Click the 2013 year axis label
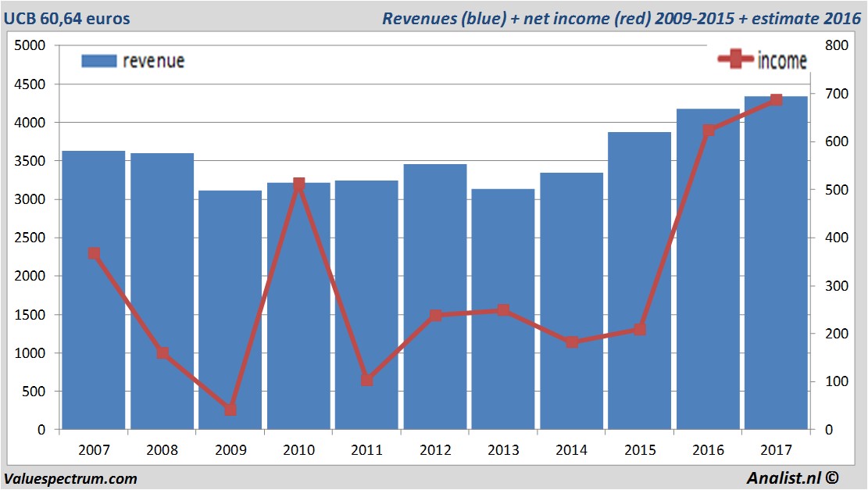Screen dimensions: 868x490 coord(503,450)
